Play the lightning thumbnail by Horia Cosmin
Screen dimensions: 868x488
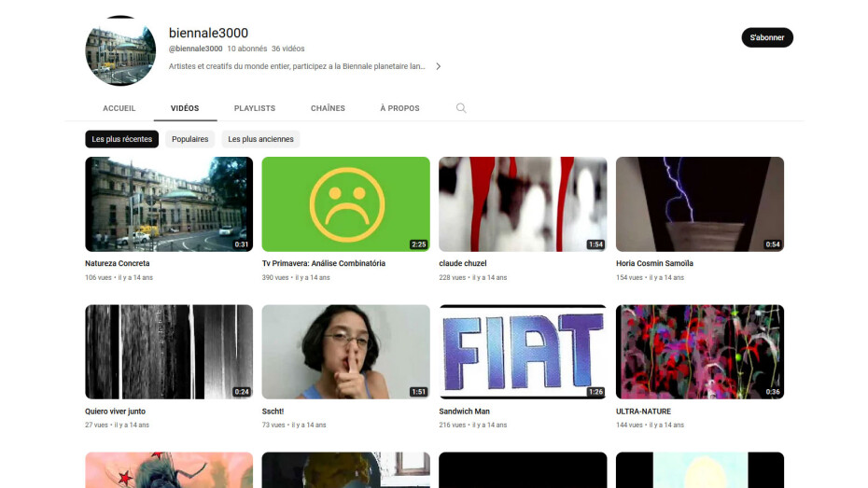[700, 204]
